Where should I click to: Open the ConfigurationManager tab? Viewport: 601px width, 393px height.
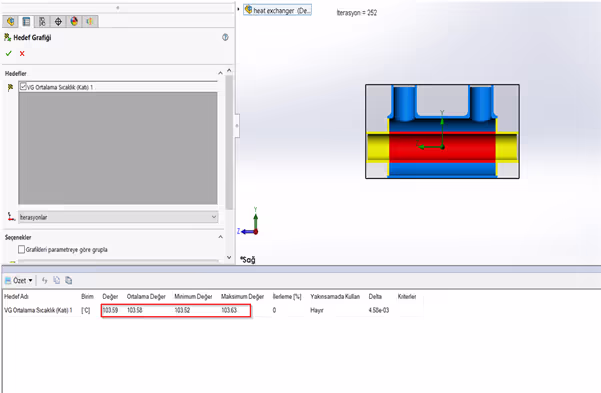(42, 21)
